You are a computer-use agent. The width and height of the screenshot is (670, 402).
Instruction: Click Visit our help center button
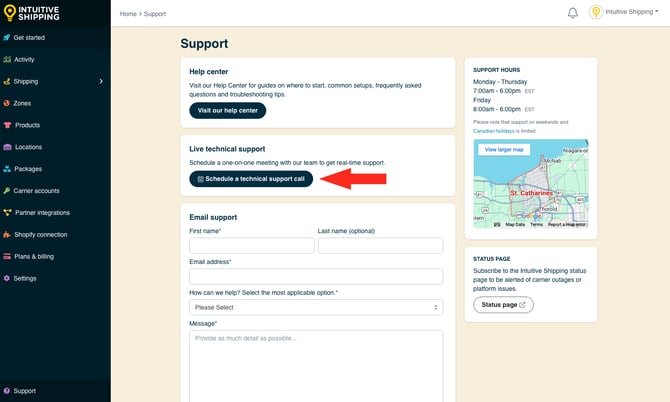(227, 110)
